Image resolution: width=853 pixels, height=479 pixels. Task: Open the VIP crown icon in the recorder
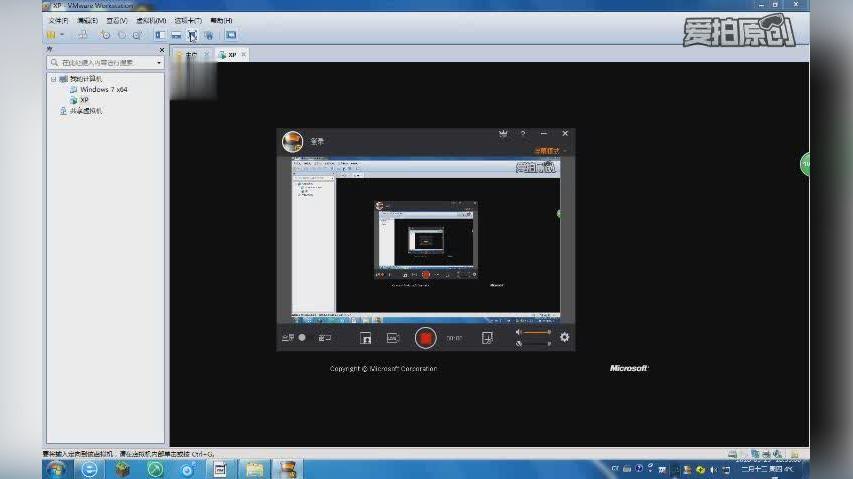point(503,134)
